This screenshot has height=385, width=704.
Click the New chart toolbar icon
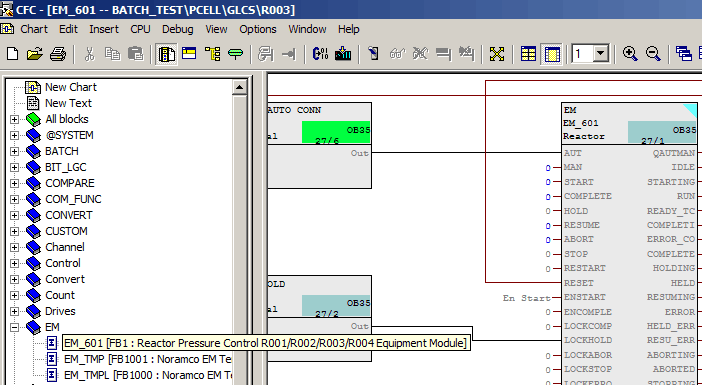13,54
